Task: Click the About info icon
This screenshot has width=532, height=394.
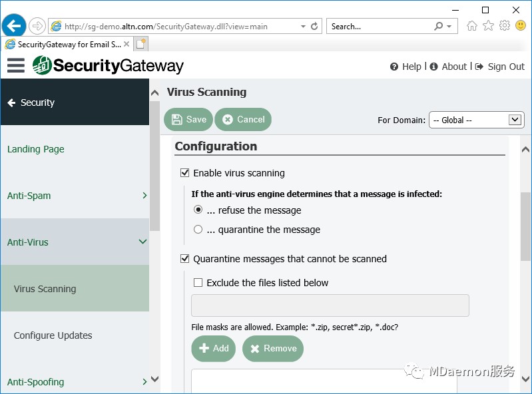Action: 433,67
